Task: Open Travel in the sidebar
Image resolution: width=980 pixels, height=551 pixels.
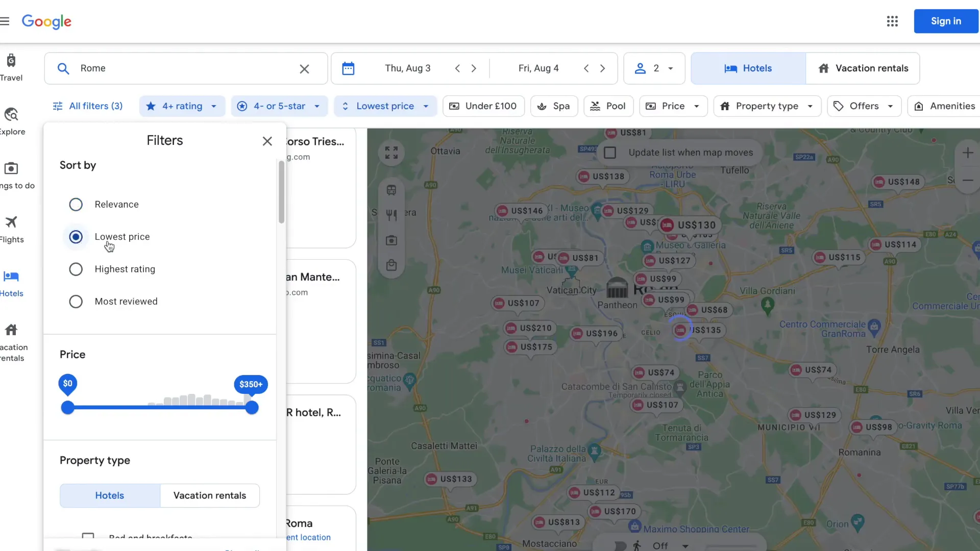Action: 11,67
